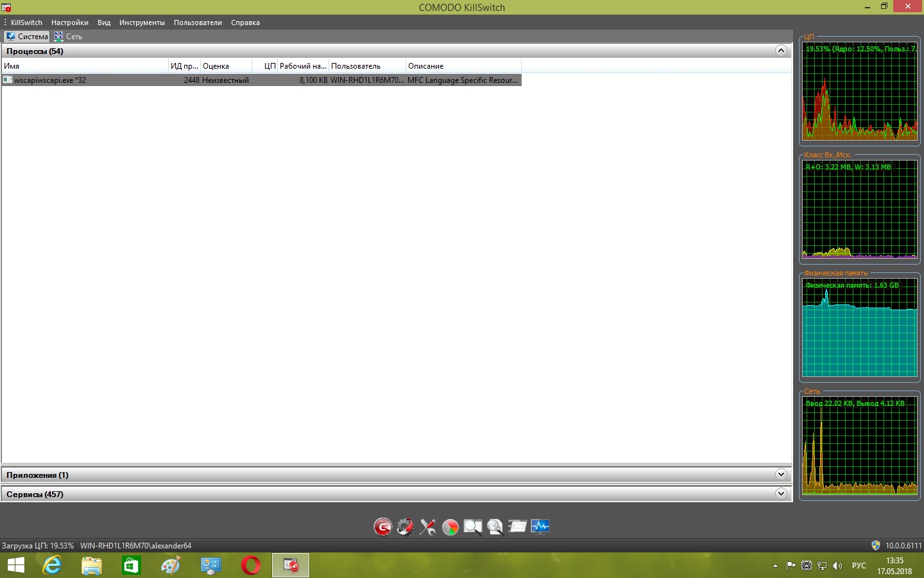This screenshot has width=924, height=578.
Task: Click the Action Center flag tray icon
Action: (791, 566)
